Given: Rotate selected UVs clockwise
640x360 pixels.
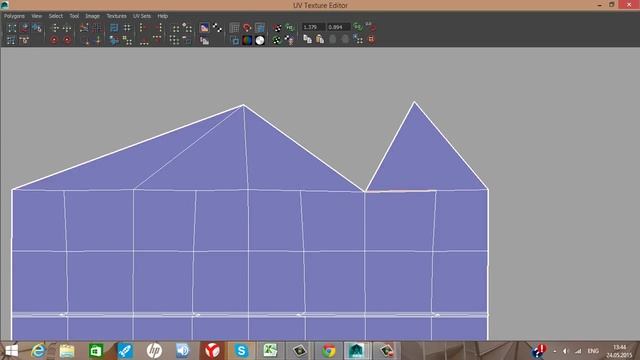Looking at the screenshot, I should pyautogui.click(x=67, y=40).
